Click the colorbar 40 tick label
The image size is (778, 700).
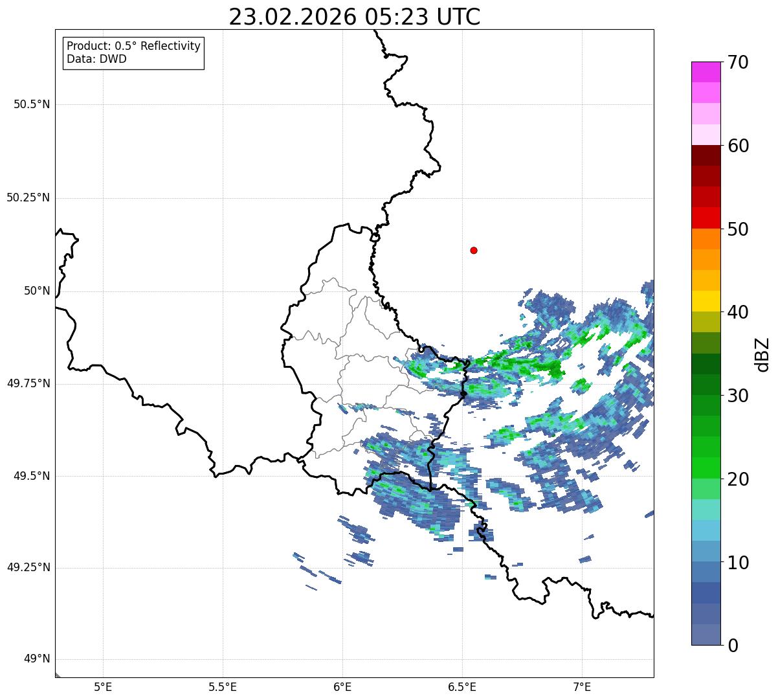coord(739,312)
